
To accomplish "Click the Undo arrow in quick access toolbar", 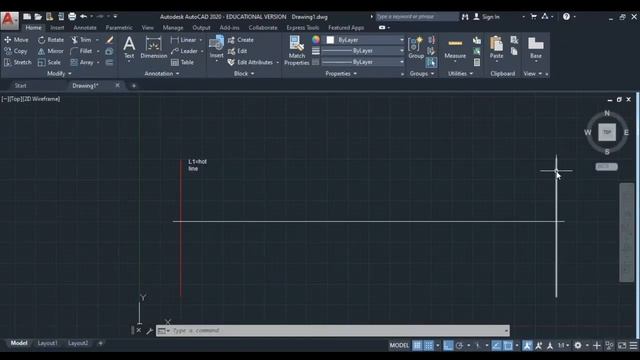I will (83, 16).
